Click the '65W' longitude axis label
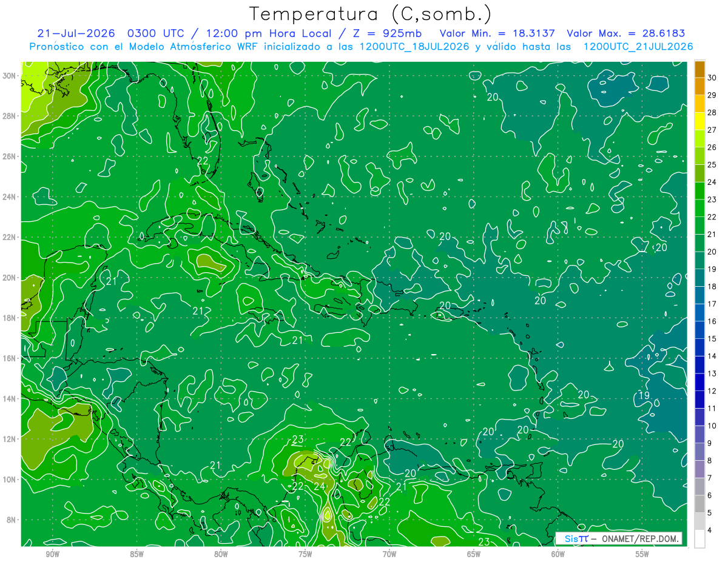The image size is (728, 562). click(474, 553)
